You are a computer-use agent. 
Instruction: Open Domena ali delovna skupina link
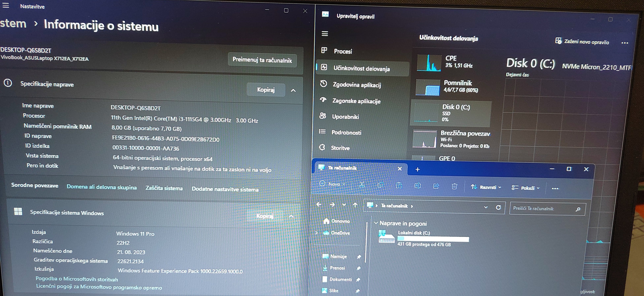pos(102,187)
